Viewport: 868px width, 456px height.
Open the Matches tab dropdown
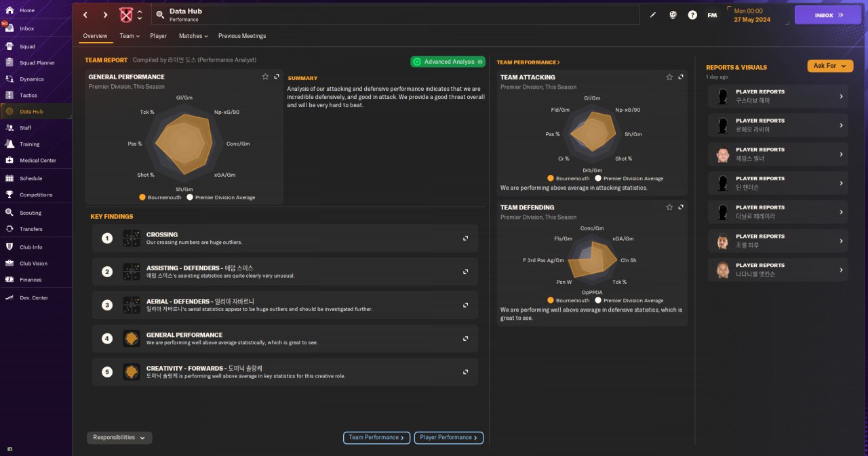[193, 36]
